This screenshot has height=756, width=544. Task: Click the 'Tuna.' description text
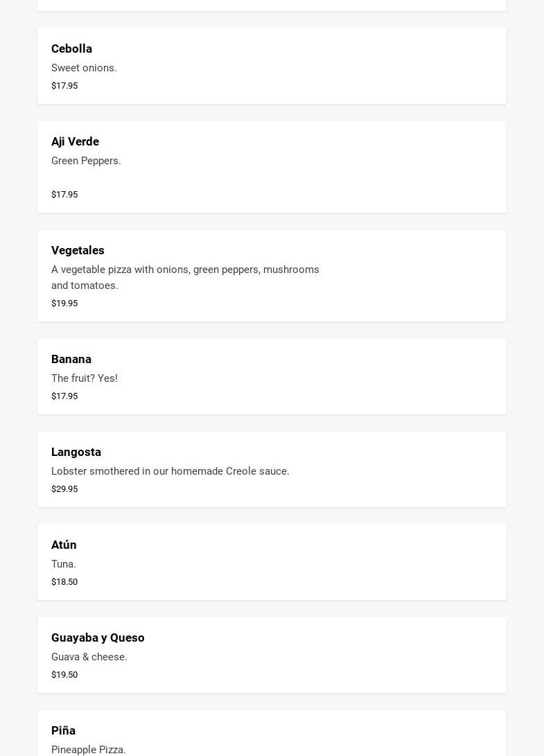(64, 564)
